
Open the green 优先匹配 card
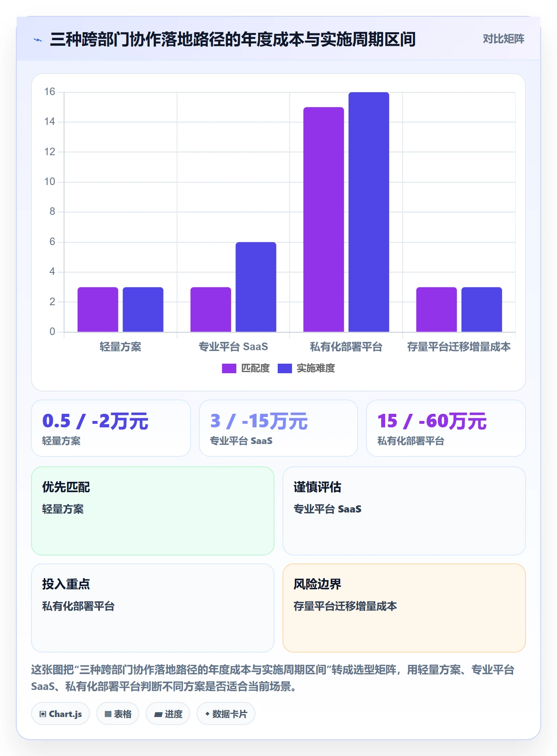tap(153, 511)
